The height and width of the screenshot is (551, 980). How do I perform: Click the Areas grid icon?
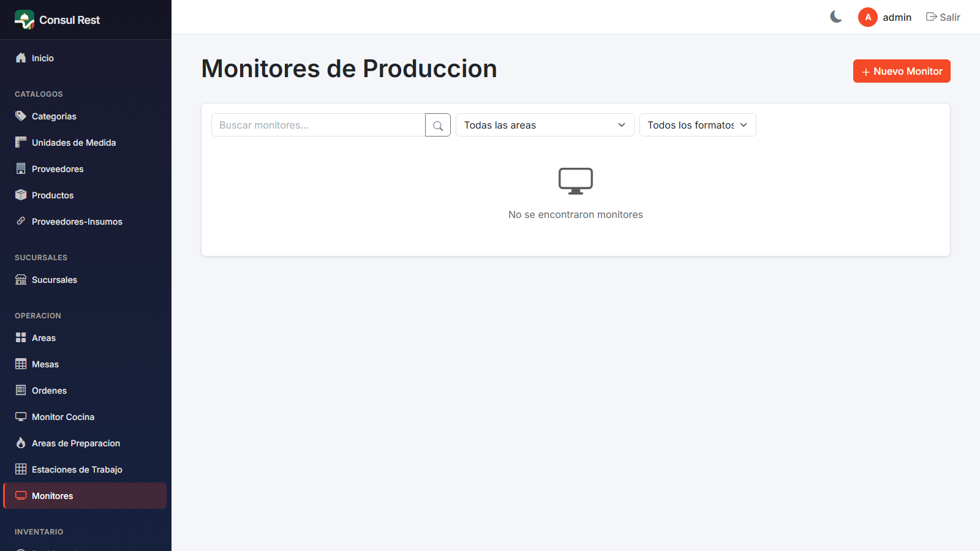21,337
